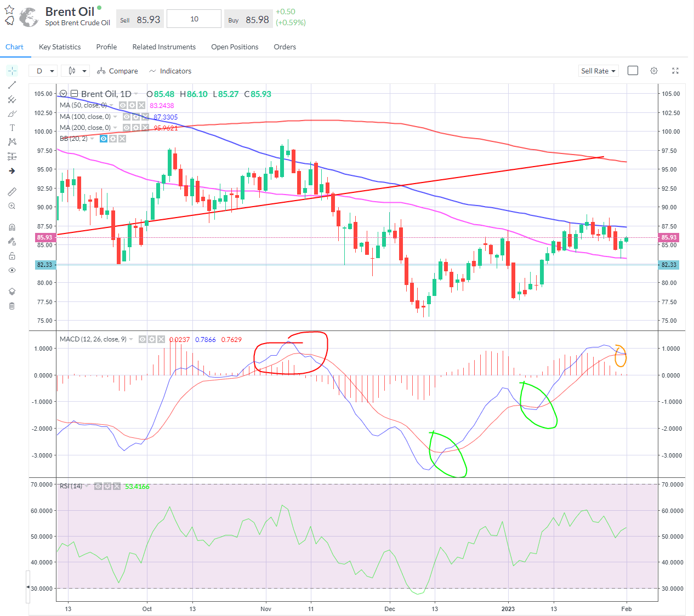Collapse the indicator legend chevron
Screen dimensions: 694x616
click(x=64, y=94)
